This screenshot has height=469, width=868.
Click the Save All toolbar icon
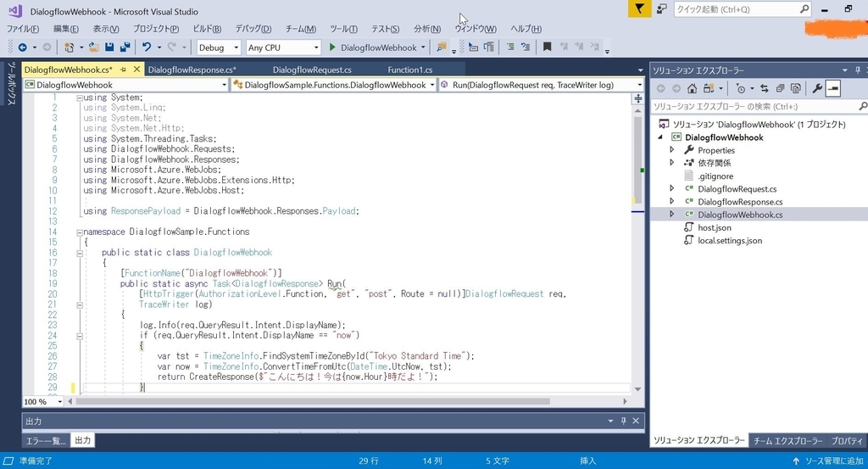125,47
